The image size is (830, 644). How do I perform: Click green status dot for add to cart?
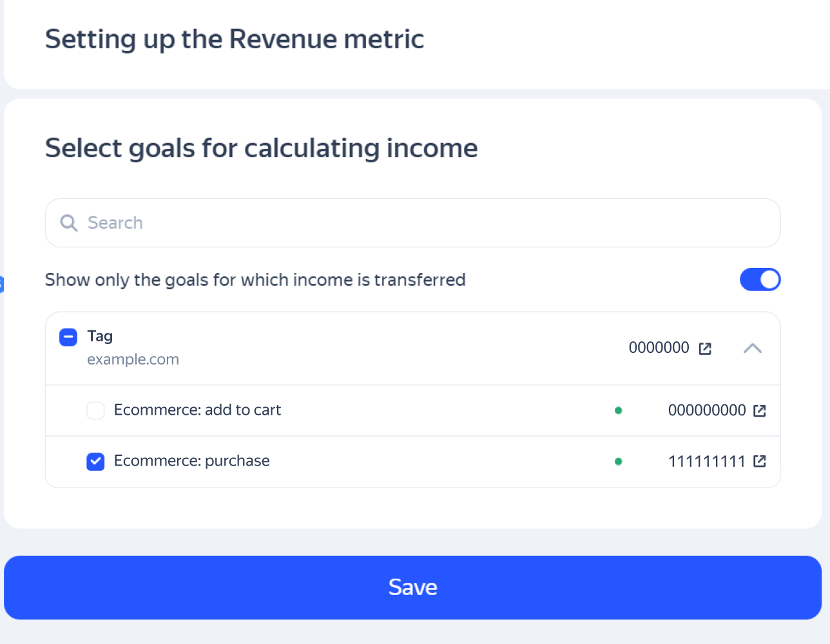tap(619, 410)
